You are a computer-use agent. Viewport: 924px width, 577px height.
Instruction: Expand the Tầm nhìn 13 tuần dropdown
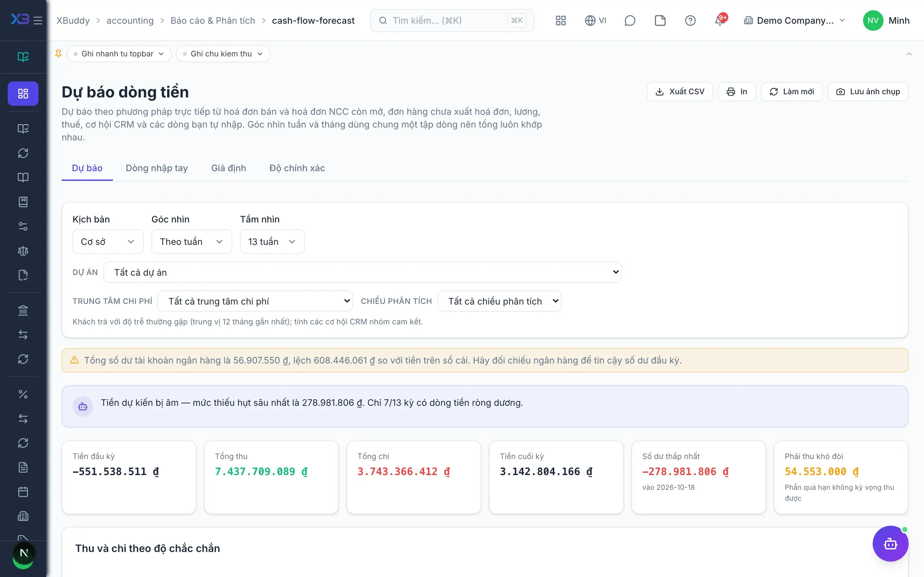(272, 242)
